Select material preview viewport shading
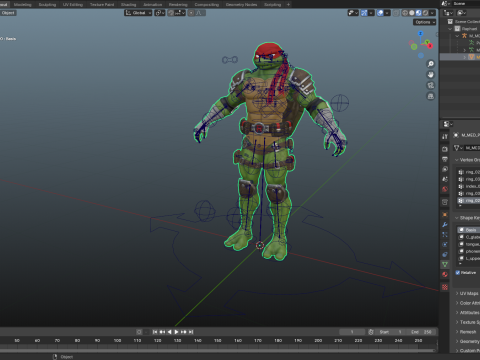480x360 pixels. point(419,13)
